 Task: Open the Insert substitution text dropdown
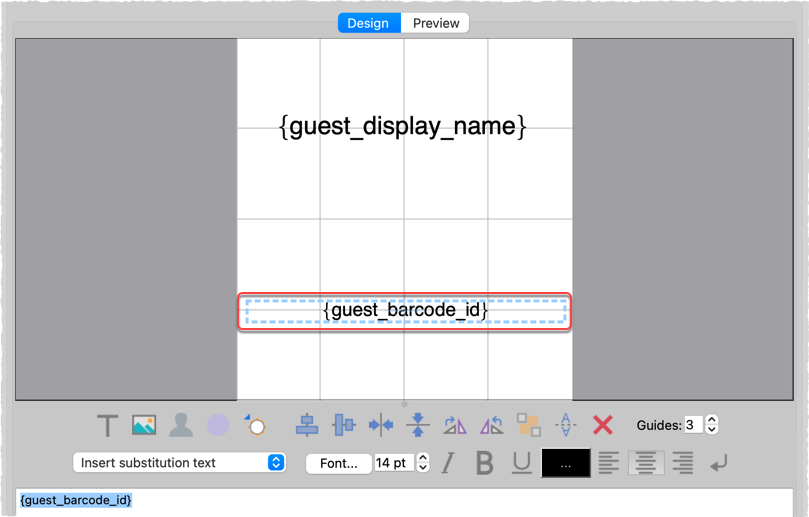pyautogui.click(x=179, y=463)
